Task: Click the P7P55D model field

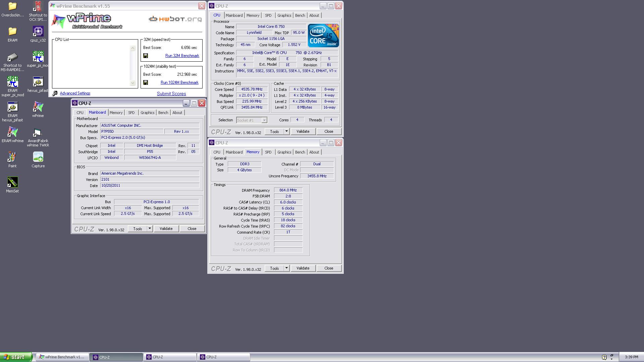Action: pyautogui.click(x=132, y=132)
